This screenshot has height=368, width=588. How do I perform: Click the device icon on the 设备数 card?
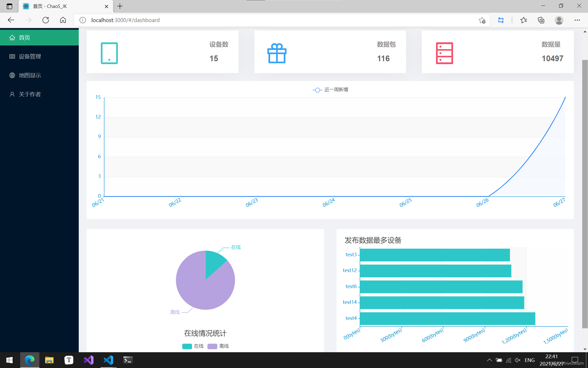pos(109,53)
